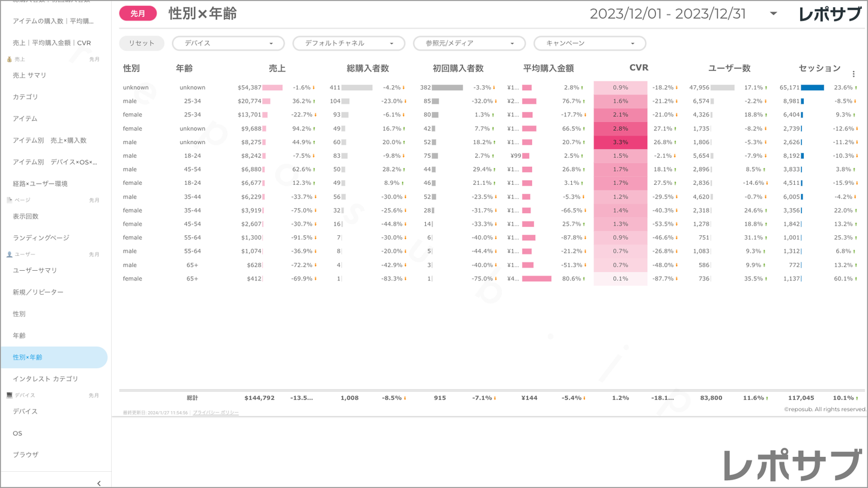Open the 新規/リピーター report page

(38, 292)
